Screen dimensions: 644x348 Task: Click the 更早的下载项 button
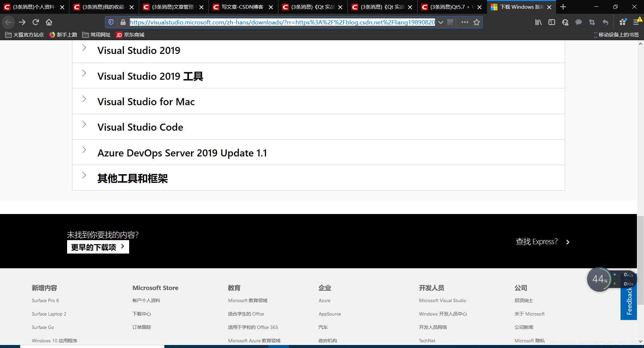[x=98, y=247]
